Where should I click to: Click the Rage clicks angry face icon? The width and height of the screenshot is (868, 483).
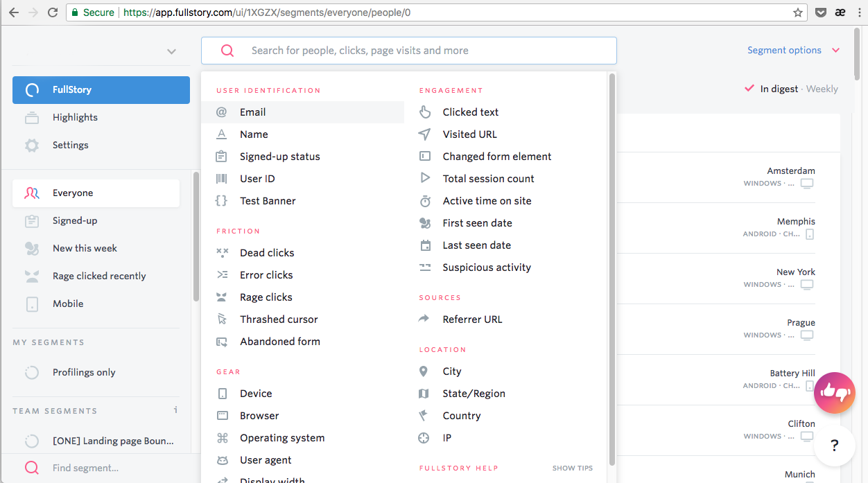222,297
